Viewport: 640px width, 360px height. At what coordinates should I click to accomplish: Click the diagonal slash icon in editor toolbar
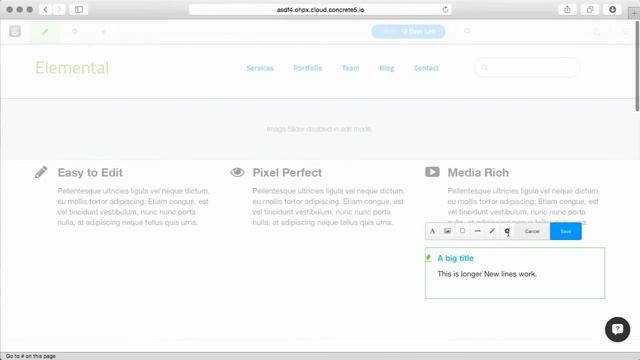[492, 231]
